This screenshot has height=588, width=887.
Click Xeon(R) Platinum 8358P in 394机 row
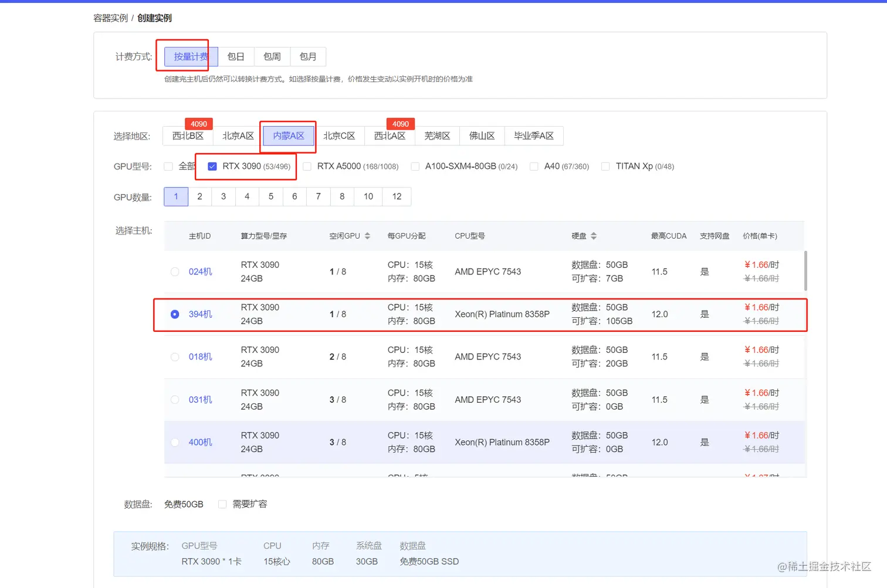pos(502,314)
